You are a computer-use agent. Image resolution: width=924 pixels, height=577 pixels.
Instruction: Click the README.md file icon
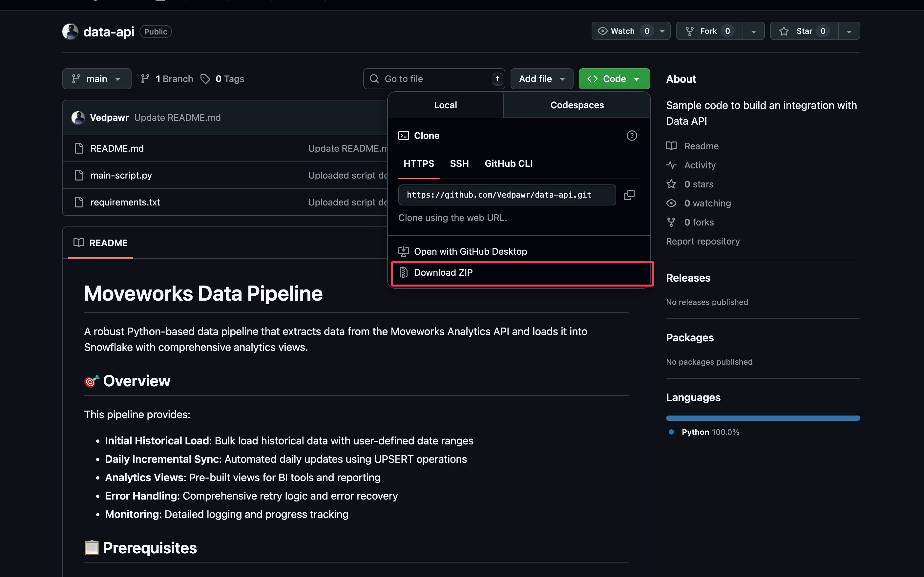[79, 148]
